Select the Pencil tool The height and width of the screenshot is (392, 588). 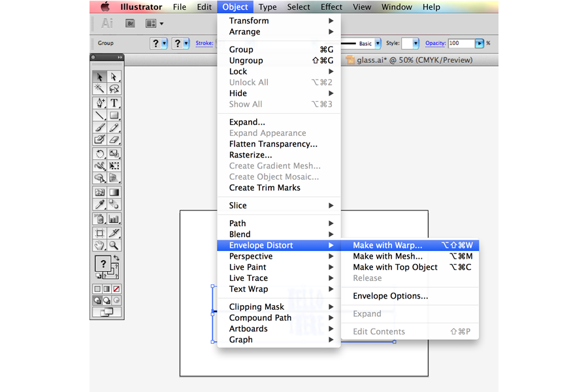(x=114, y=127)
